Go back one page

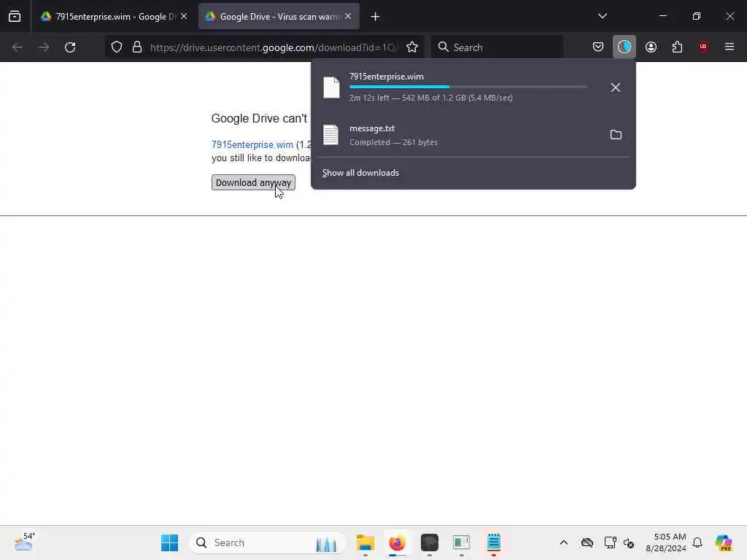[18, 47]
